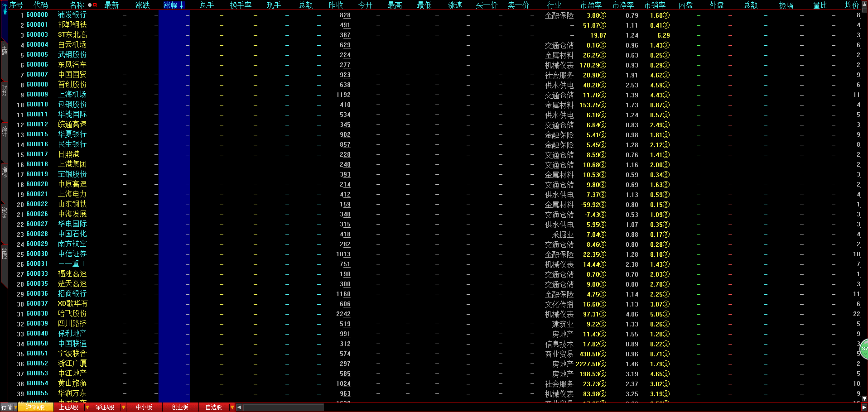Sort by the 代码 column header
Viewport: 868px width, 412px height.
point(41,5)
